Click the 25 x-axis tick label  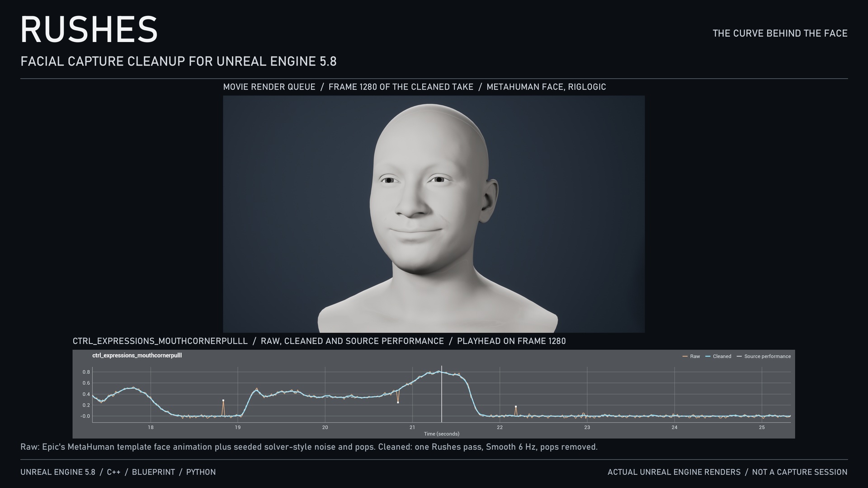pos(762,427)
